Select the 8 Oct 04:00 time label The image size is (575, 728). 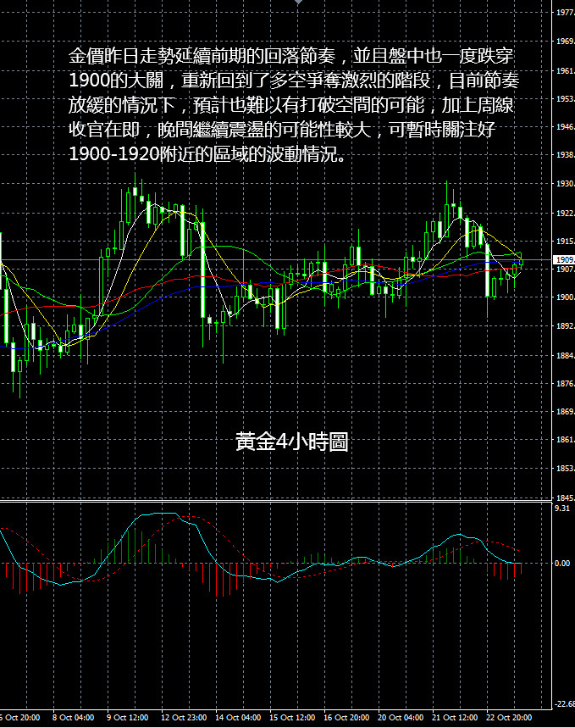(x=73, y=718)
